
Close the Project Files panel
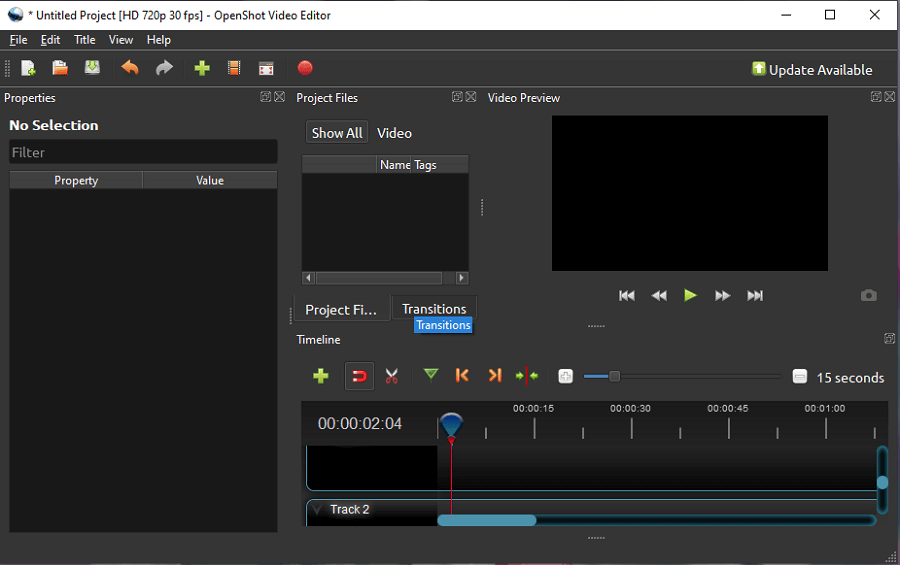coord(471,96)
